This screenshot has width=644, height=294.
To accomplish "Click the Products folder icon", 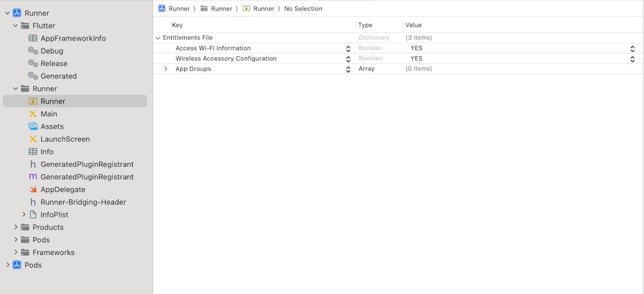I will coord(25,227).
